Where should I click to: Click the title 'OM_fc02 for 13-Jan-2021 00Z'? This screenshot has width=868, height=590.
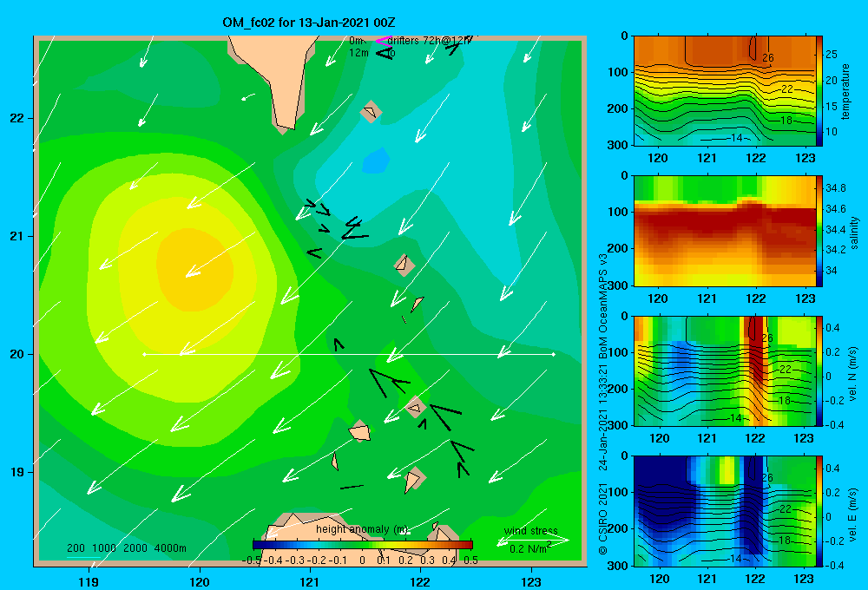click(x=308, y=23)
